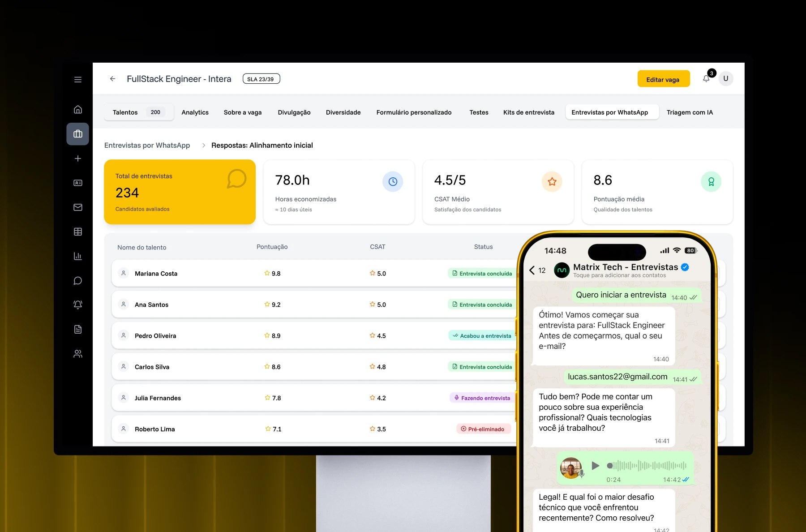Viewport: 806px width, 532px height.
Task: Click the clock icon on Horas economizadas card
Action: click(393, 181)
